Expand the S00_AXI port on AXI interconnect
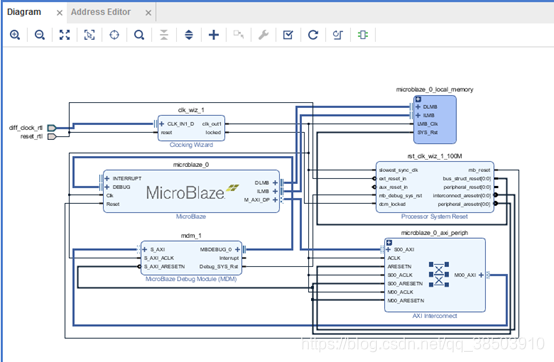Image resolution: width=554 pixels, height=362 pixels. click(x=388, y=249)
